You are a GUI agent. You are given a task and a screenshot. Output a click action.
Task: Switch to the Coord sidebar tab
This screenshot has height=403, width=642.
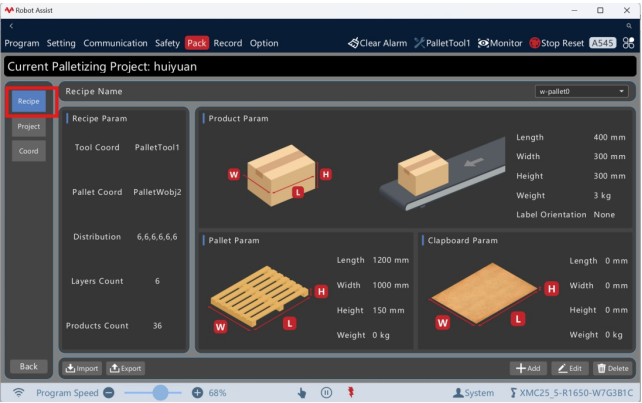[x=29, y=151]
